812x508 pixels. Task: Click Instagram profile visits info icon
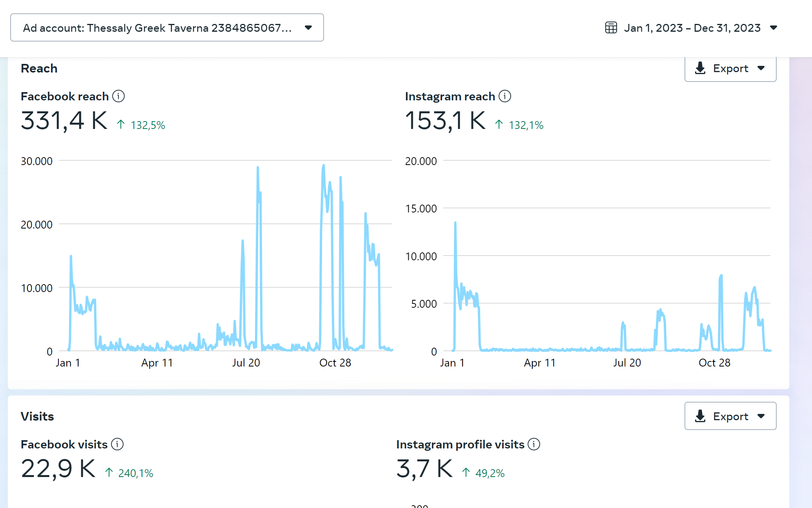tap(534, 444)
